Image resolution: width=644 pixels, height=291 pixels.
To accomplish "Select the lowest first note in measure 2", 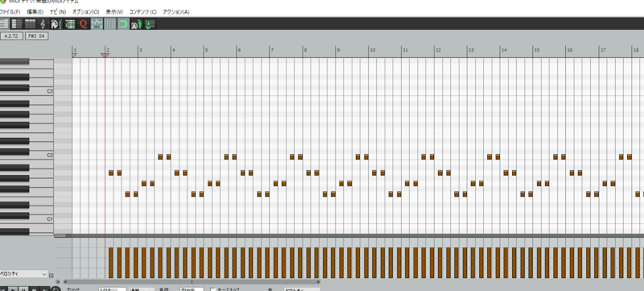I will (x=127, y=194).
